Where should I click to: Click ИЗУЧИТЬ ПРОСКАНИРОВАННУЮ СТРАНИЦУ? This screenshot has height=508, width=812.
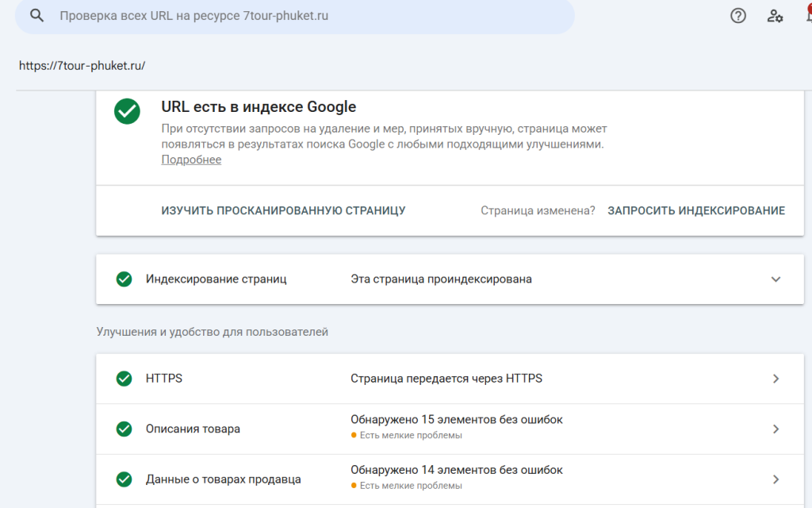pos(283,210)
